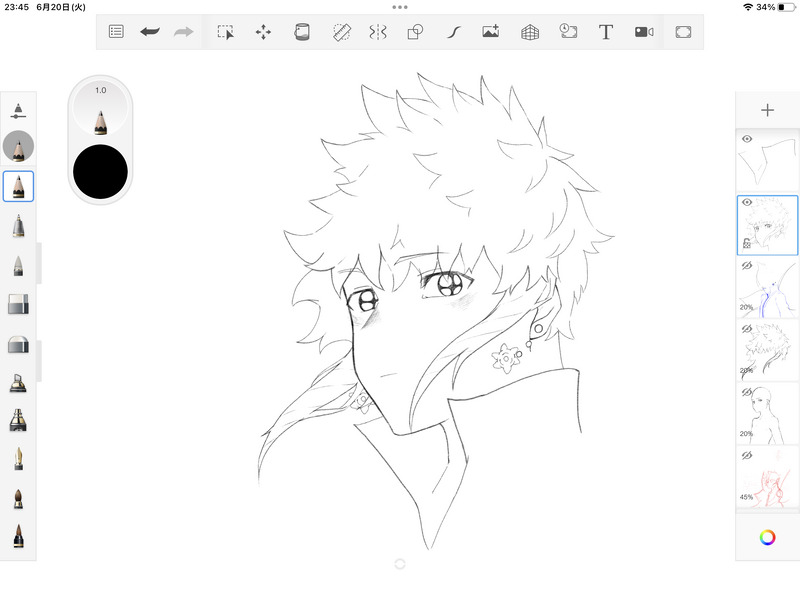This screenshot has height=600, width=800.
Task: Choose the ink bottle brush
Action: click(18, 383)
